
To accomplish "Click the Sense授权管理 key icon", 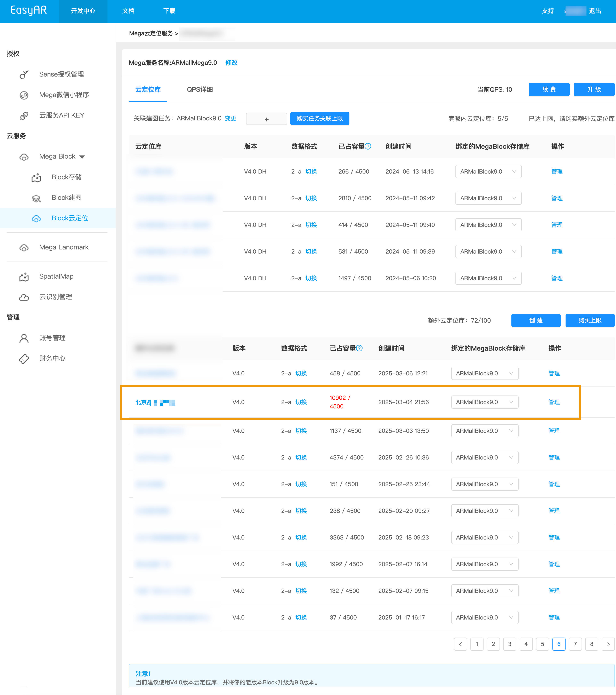I will 24,74.
